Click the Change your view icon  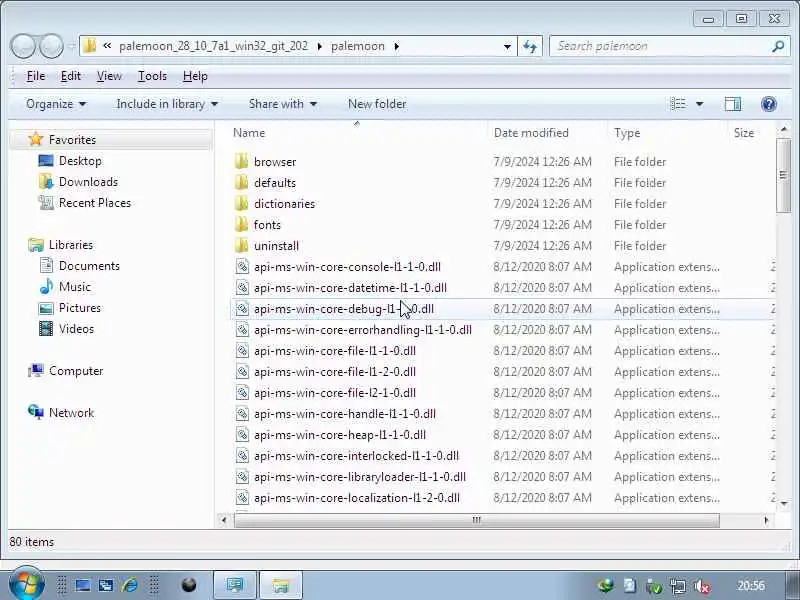tap(678, 104)
